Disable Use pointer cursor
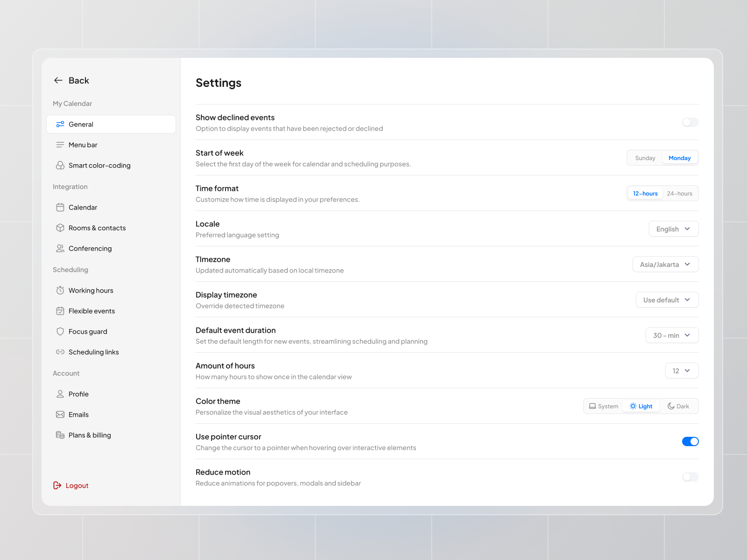Viewport: 747px width, 560px height. [690, 441]
